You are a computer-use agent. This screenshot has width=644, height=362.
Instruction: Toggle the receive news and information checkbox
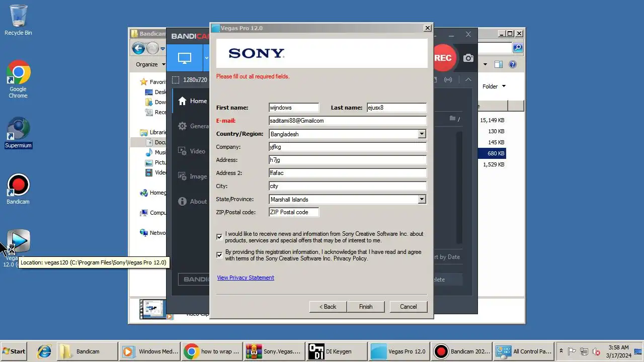pos(219,237)
